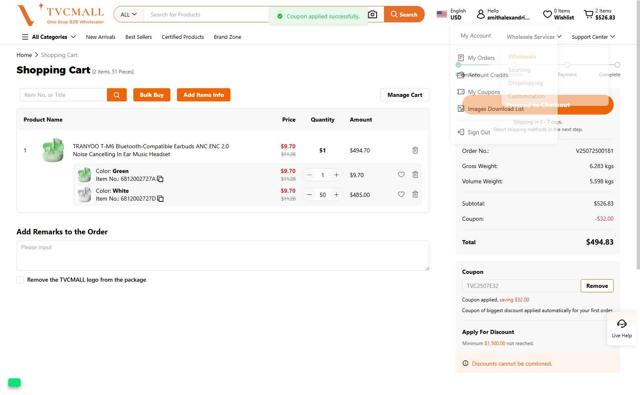This screenshot has height=395, width=640.
Task: Click order number V25072500181
Action: (x=594, y=151)
